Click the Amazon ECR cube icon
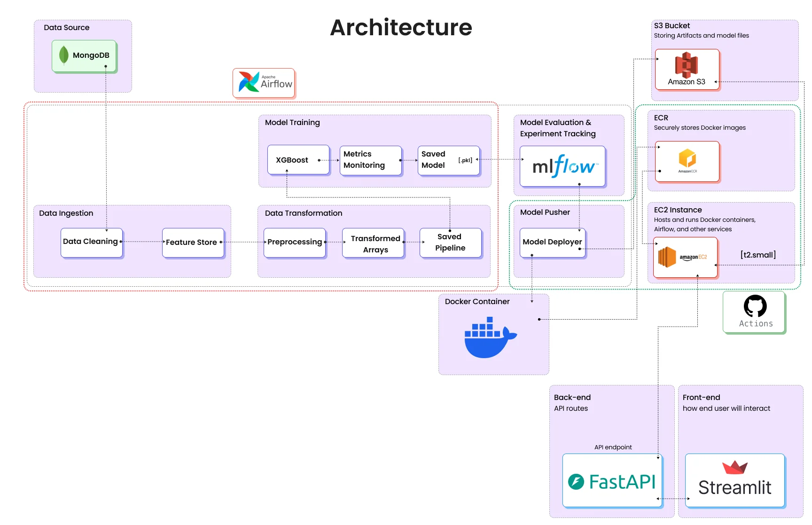Screen dimensions: 812x525 [x=687, y=158]
